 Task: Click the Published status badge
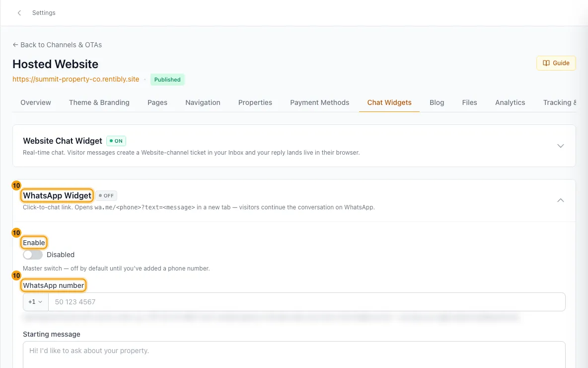tap(167, 80)
